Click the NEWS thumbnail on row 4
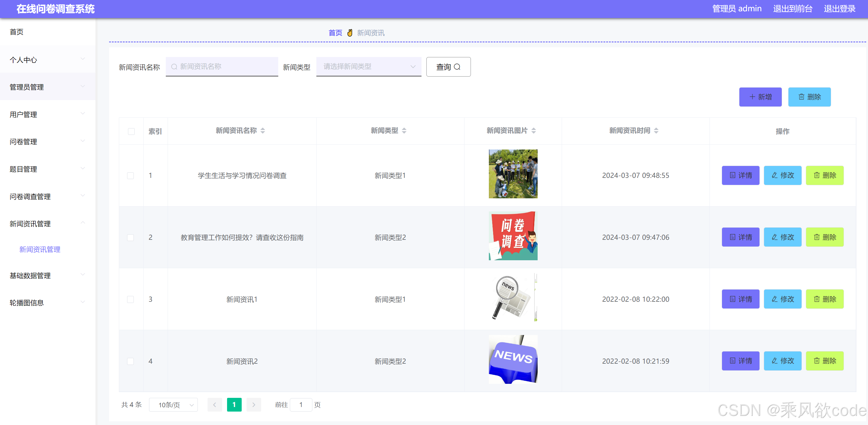Image resolution: width=868 pixels, height=425 pixels. 513,359
